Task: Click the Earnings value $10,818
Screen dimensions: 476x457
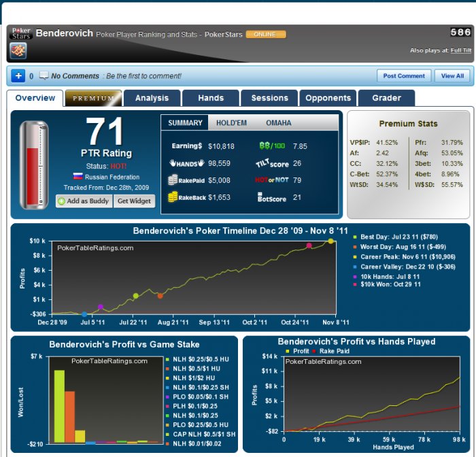Action: pos(221,146)
